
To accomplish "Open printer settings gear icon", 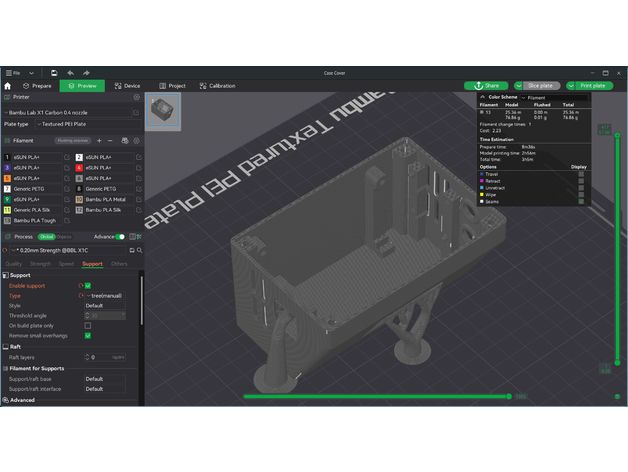I will pyautogui.click(x=137, y=98).
